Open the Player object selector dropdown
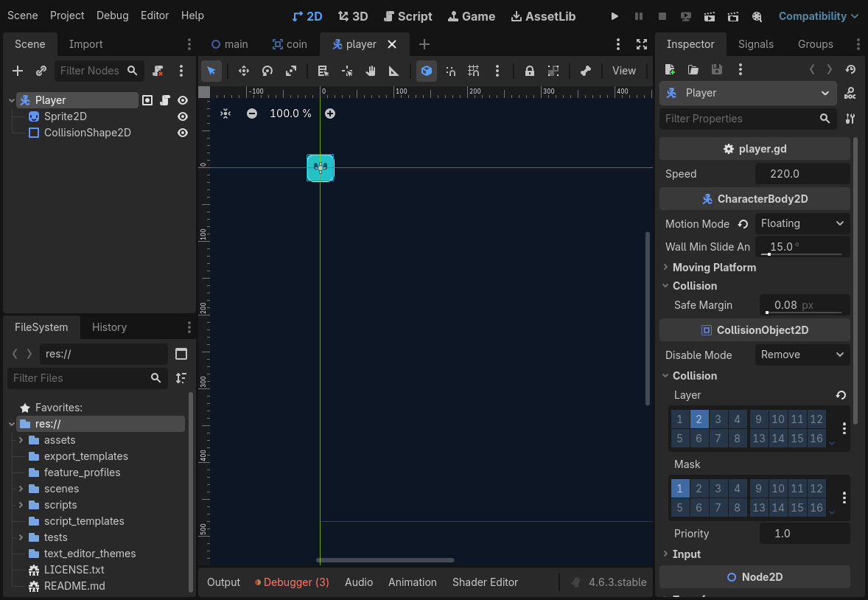The height and width of the screenshot is (600, 868). 748,93
